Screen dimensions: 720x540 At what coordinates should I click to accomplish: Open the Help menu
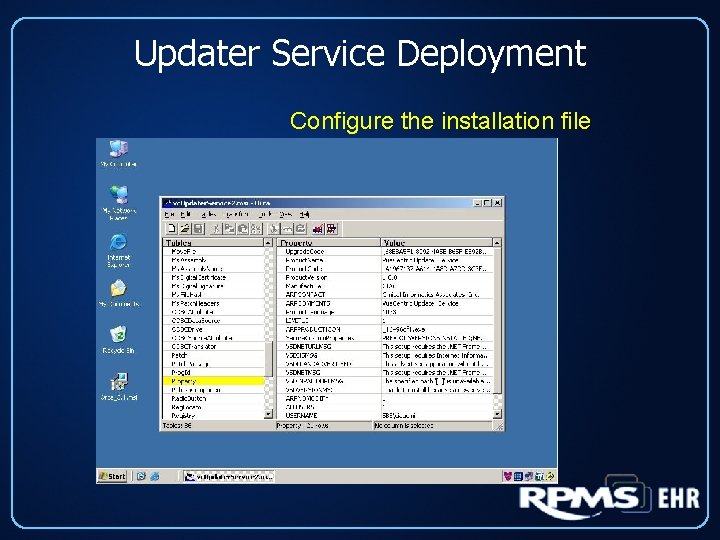[304, 214]
